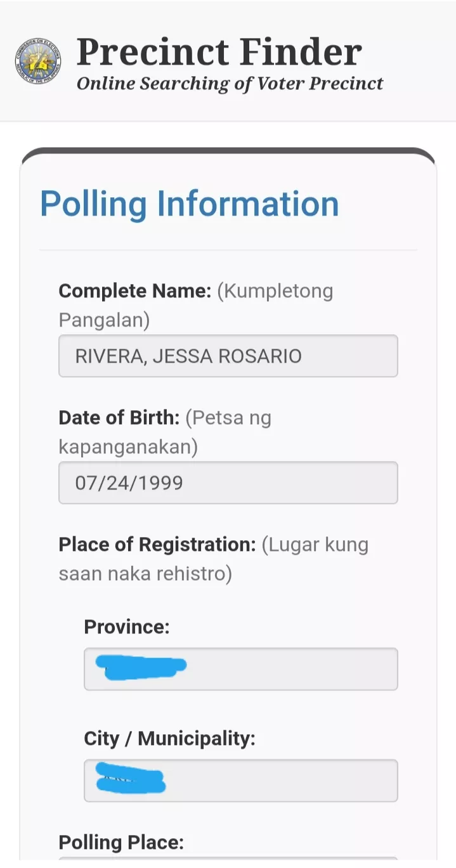Screen dimensions: 456x868
Task: Click the City / Municipality label
Action: point(170,739)
